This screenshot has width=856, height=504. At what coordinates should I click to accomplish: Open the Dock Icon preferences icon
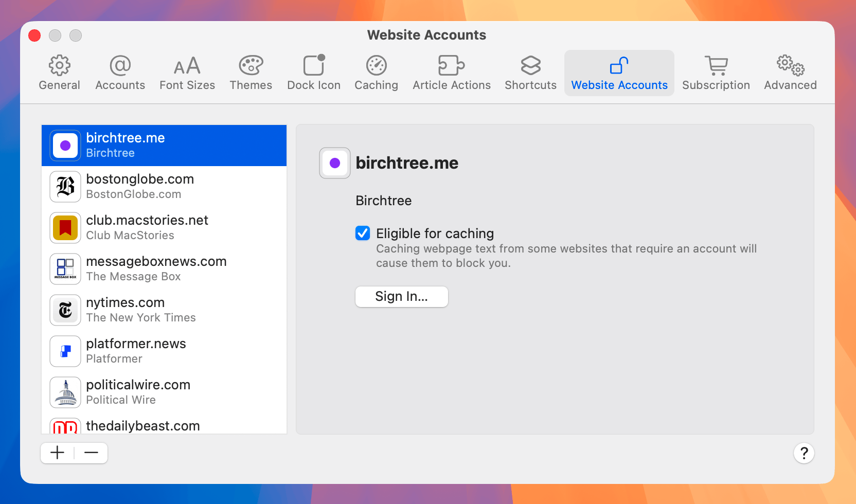[x=314, y=65]
